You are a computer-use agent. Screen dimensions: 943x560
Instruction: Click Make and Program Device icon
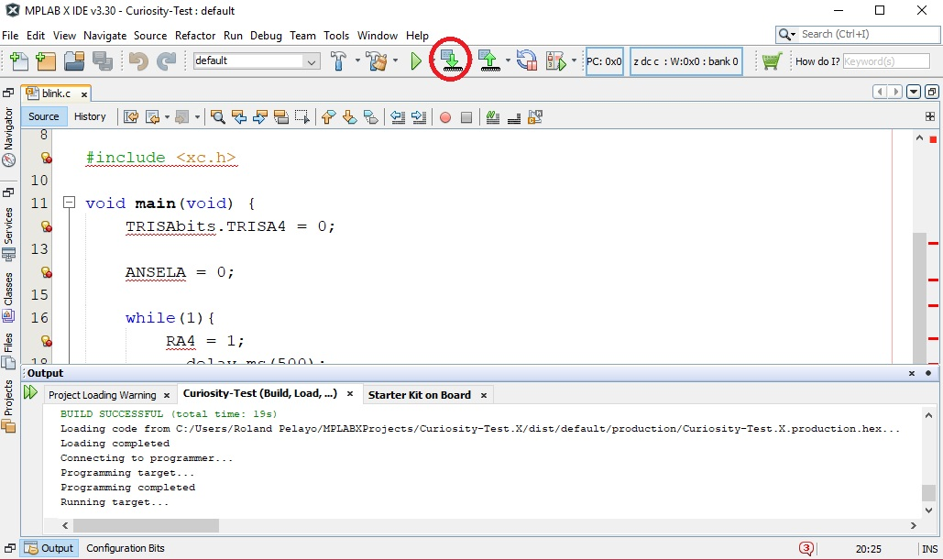450,60
